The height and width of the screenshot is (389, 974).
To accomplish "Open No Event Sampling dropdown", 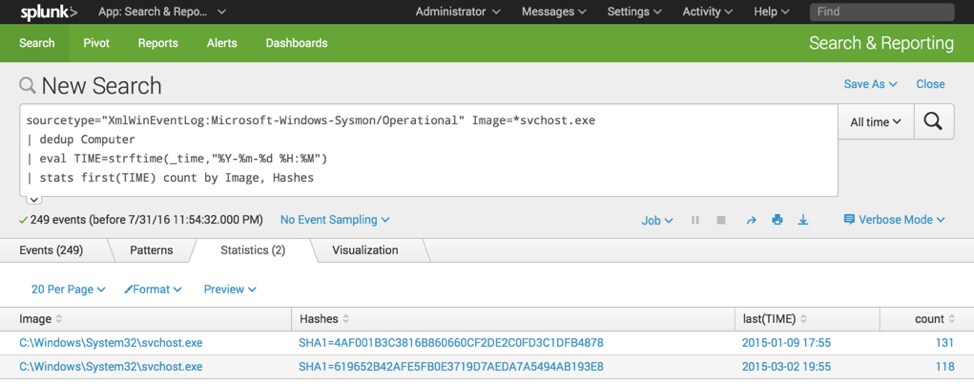I will pos(335,220).
